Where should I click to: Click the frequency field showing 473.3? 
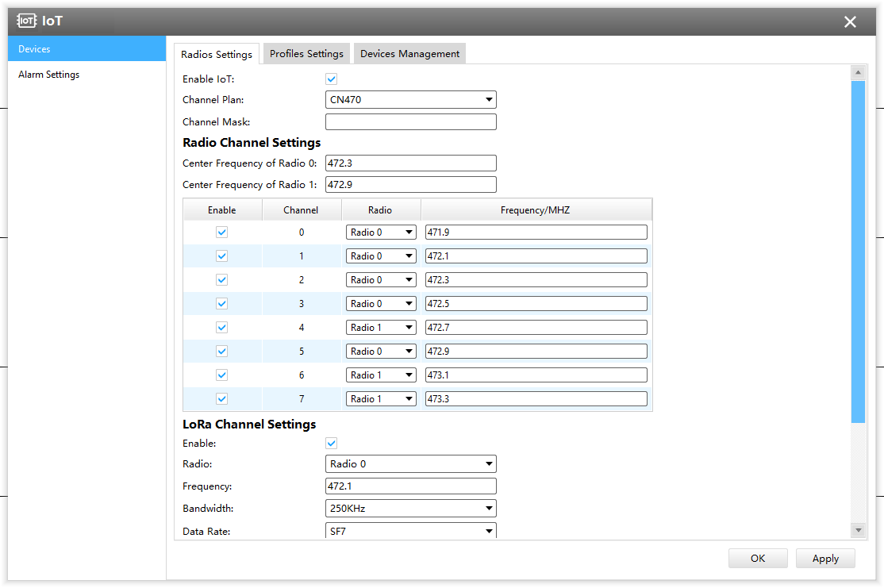[536, 398]
